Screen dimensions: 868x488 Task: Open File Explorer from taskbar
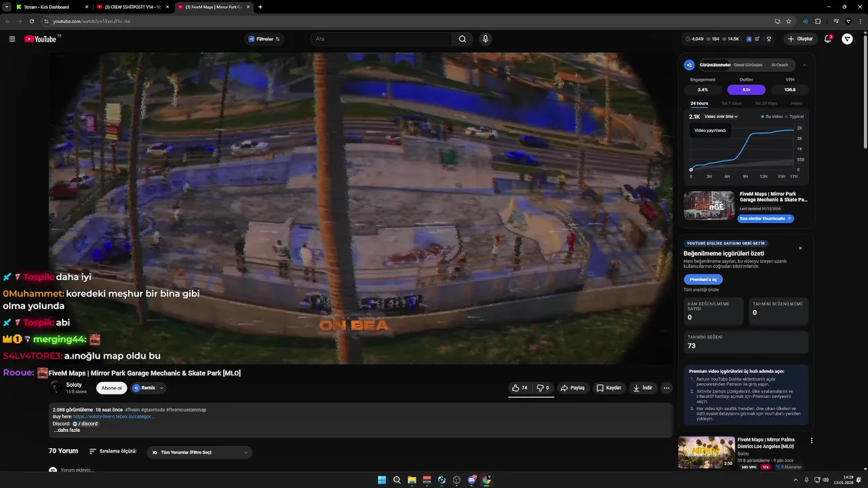click(x=412, y=480)
